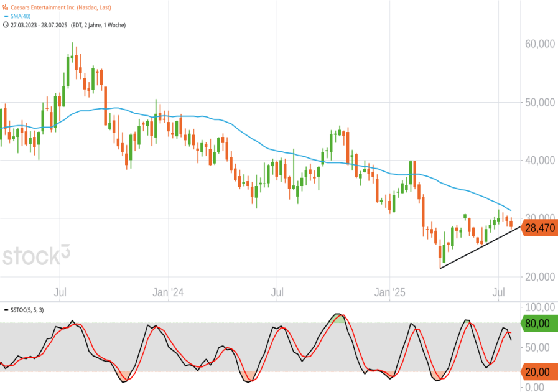558x392 pixels.
Task: Click the "(EDT, 2 Jahre, 1 Woche)" interval text
Action: click(x=98, y=25)
